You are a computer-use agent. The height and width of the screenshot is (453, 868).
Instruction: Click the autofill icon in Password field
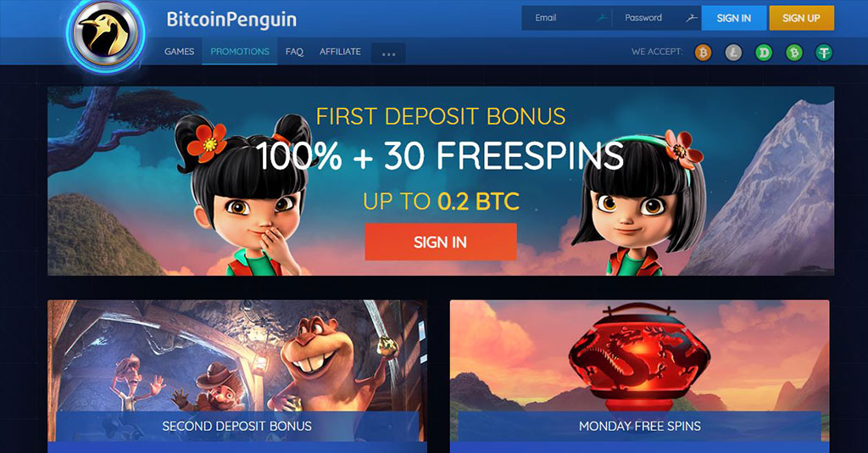click(692, 18)
